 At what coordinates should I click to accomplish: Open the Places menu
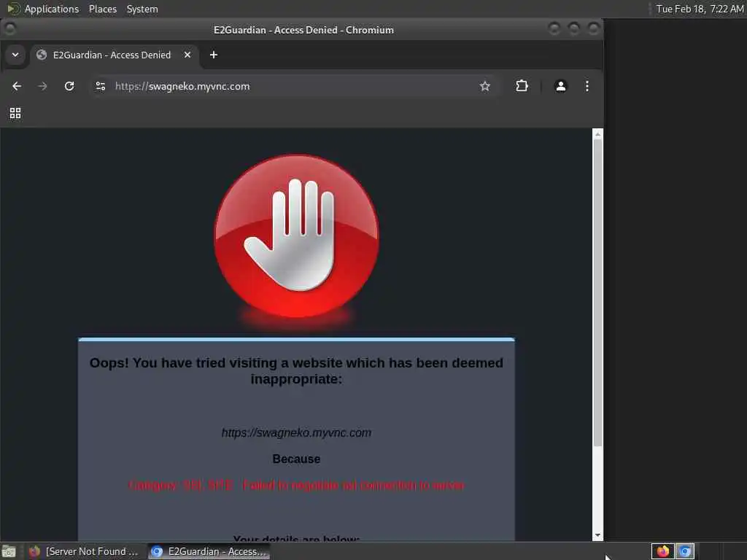[x=102, y=9]
